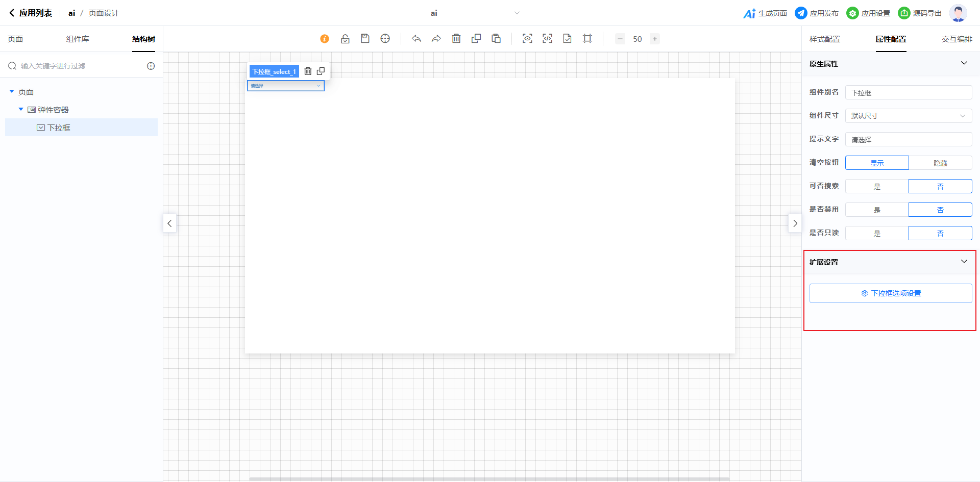Switch to the 样式配置 tab

pyautogui.click(x=824, y=39)
